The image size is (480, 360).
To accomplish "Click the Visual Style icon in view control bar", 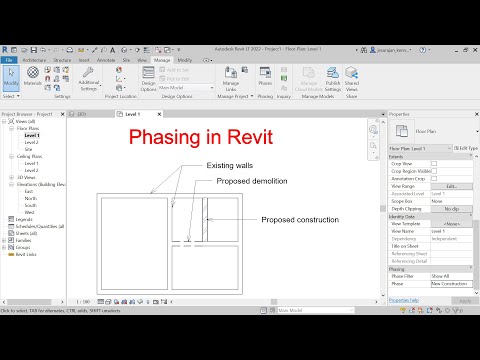I will pyautogui.click(x=108, y=302).
